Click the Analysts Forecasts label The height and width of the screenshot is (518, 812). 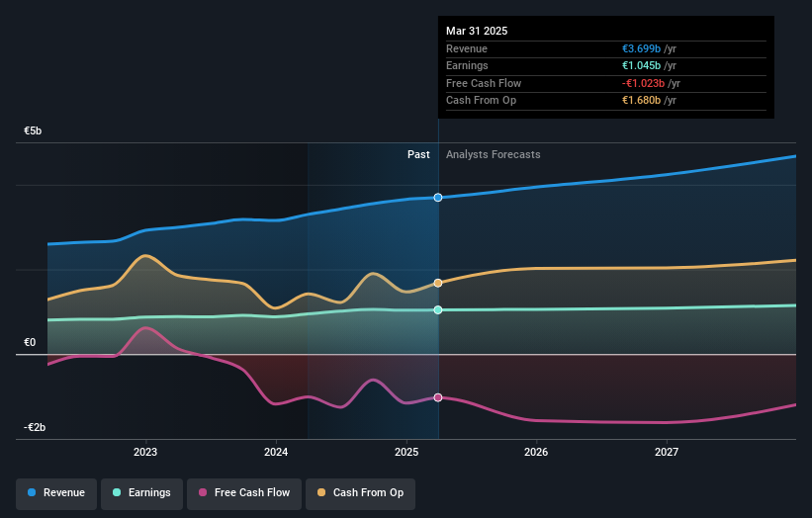pos(493,155)
